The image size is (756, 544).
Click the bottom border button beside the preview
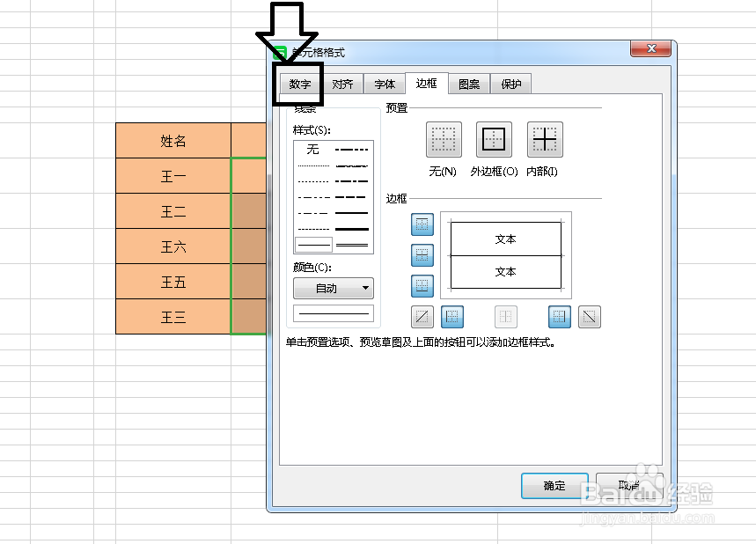click(422, 286)
